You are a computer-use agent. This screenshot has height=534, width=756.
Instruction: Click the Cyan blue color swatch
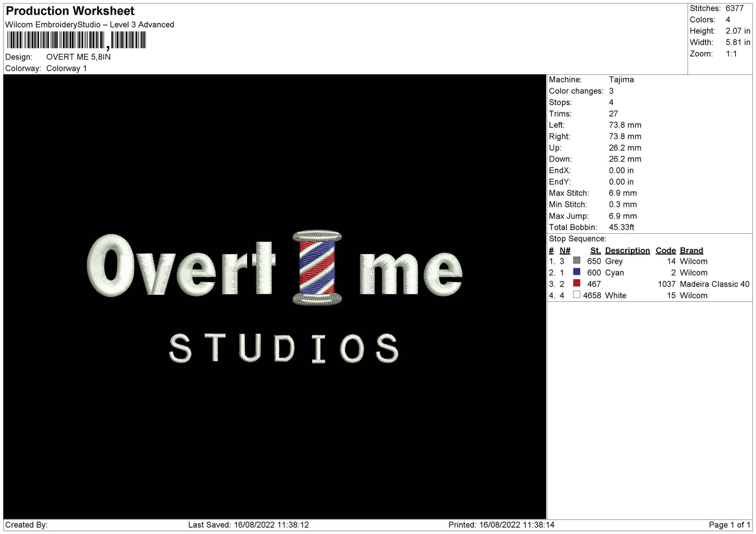click(577, 272)
